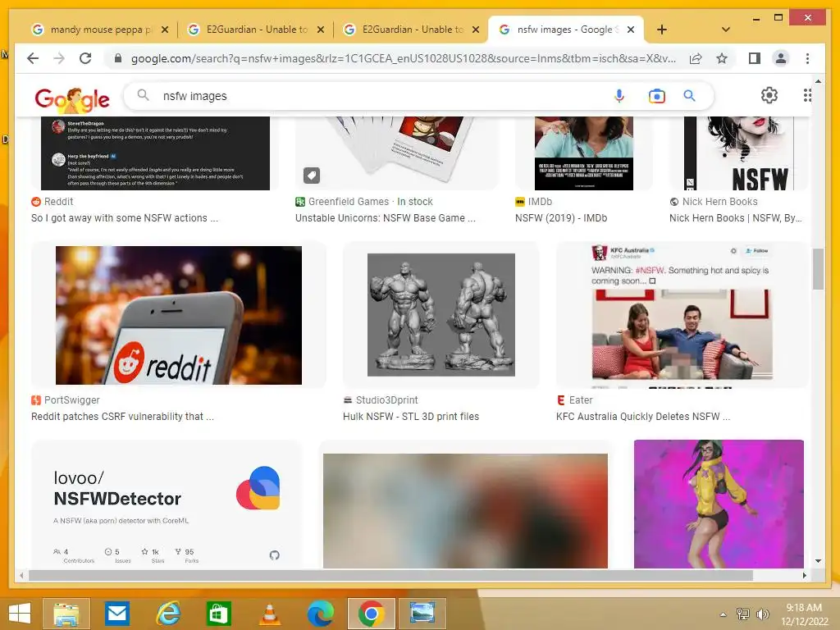840x630 pixels.
Task: View site info via the padlock icon
Action: tap(118, 58)
